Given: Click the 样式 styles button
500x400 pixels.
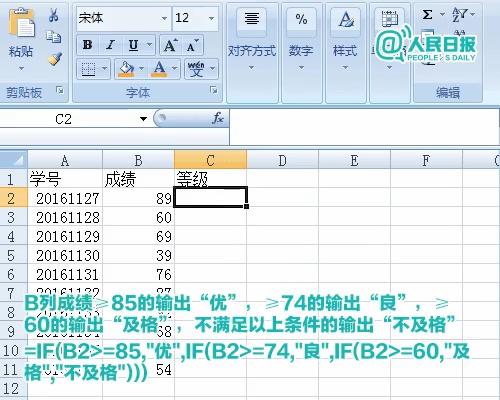Looking at the screenshot, I should (x=345, y=40).
